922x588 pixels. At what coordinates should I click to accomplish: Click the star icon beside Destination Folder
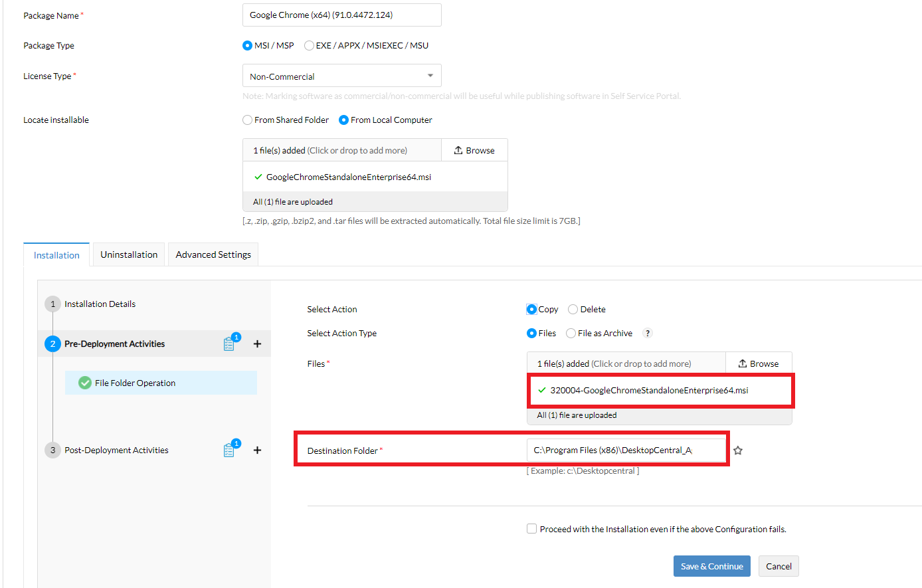(737, 450)
